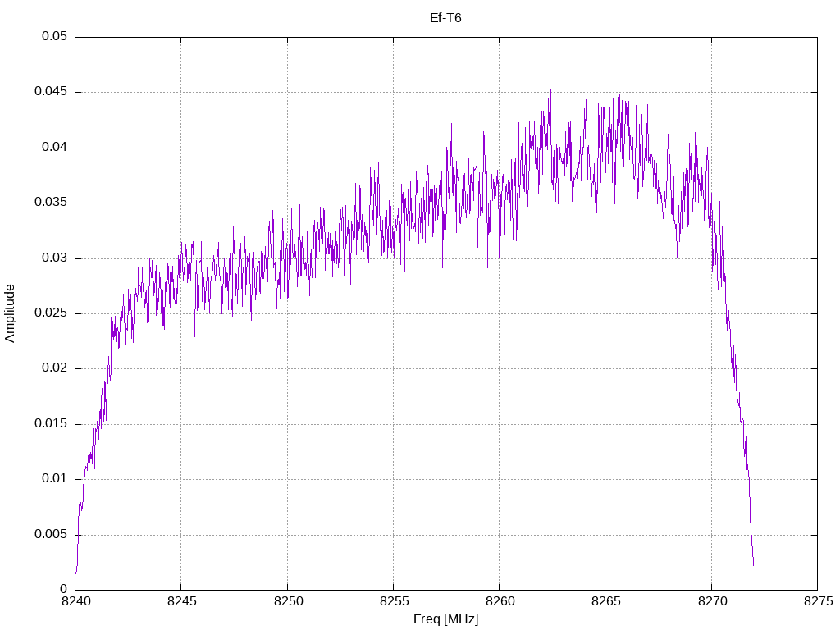Click the highest spectrum peak near 8262 MHz

click(x=550, y=73)
